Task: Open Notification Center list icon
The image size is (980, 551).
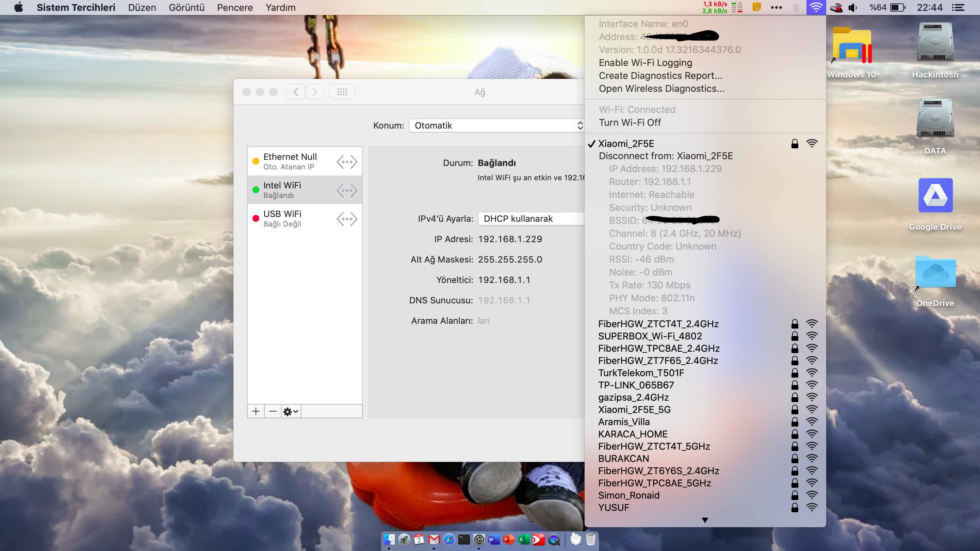Action: 958,7
